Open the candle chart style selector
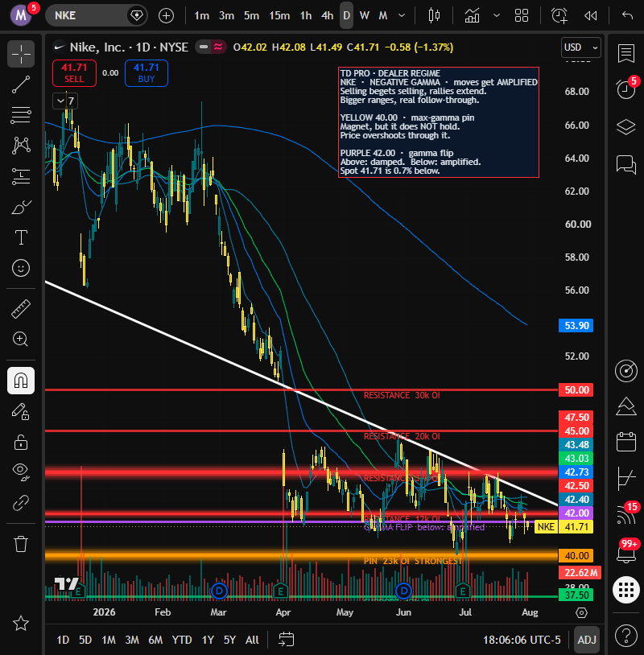 coord(434,16)
